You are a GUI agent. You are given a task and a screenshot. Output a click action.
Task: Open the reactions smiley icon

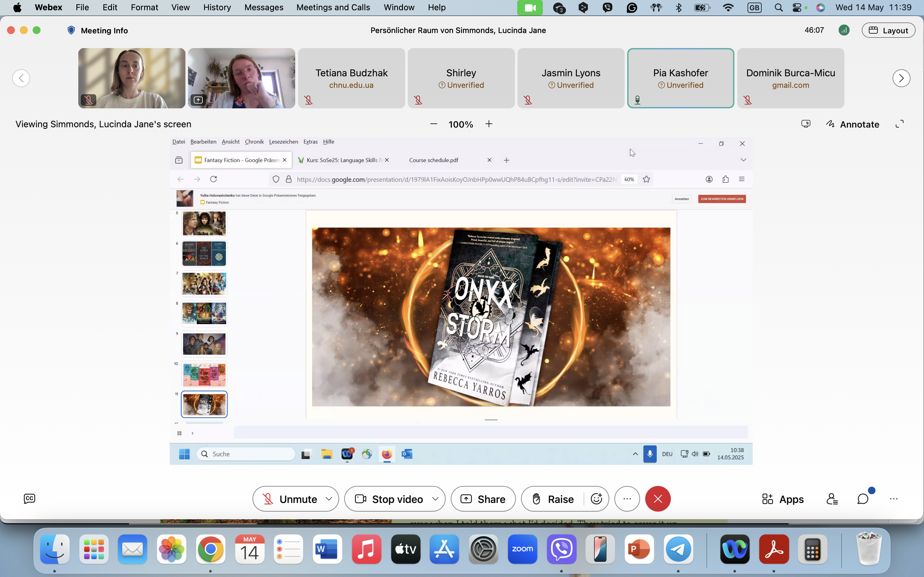(x=596, y=499)
